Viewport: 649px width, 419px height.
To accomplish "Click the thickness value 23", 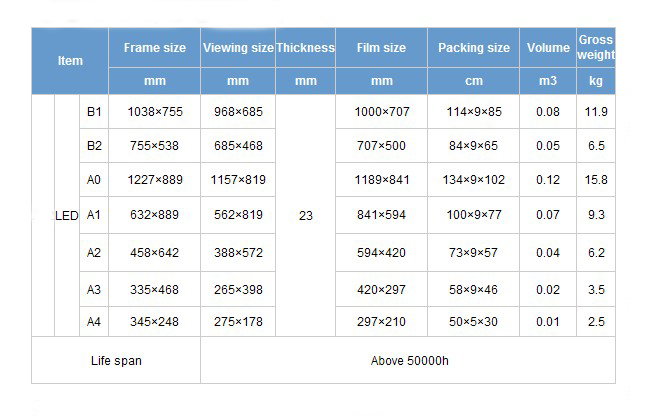I will (x=305, y=215).
